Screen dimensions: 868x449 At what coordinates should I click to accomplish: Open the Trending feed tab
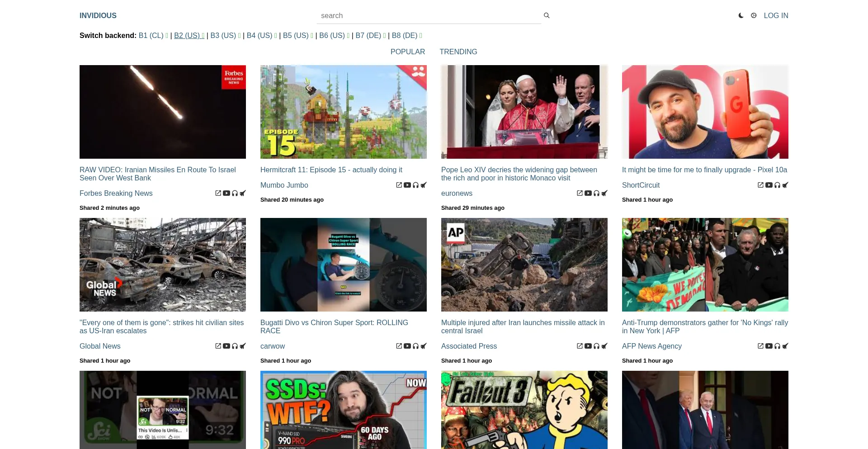[458, 52]
